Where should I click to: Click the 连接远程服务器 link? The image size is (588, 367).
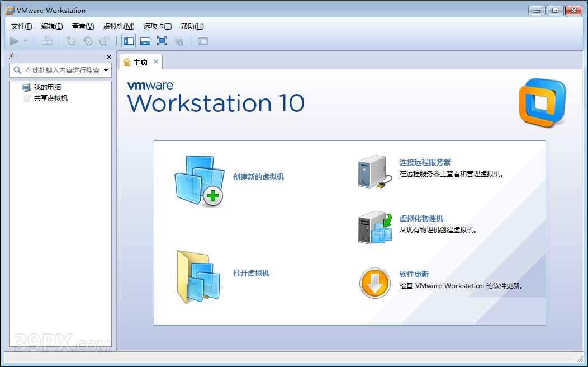425,162
